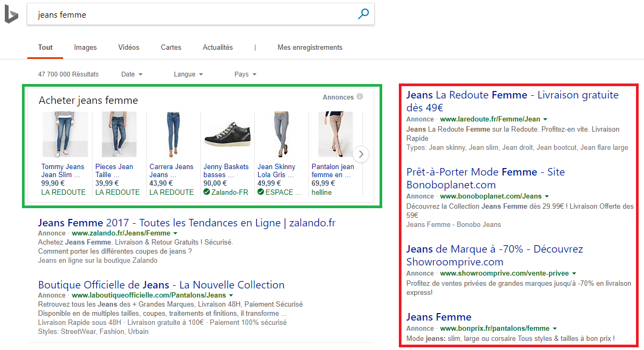The width and height of the screenshot is (644, 350).
Task: Click the search input field
Action: click(x=193, y=15)
